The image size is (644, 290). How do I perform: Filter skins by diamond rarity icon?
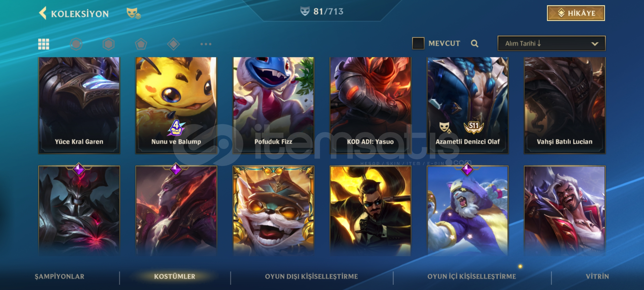(x=173, y=44)
